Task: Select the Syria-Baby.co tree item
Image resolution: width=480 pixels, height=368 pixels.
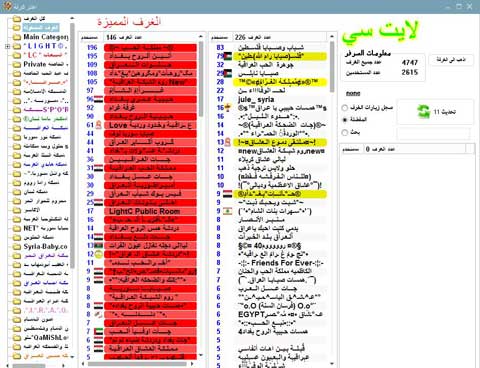Action: [x=45, y=247]
